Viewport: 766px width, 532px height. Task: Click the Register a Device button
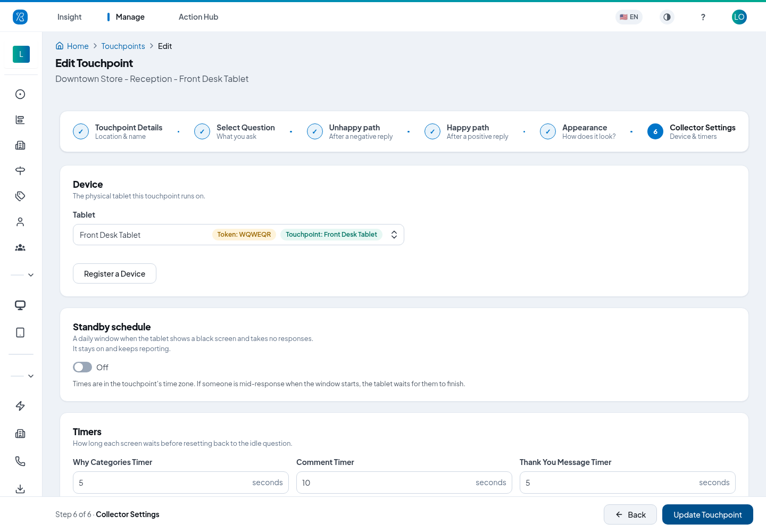[x=114, y=273]
